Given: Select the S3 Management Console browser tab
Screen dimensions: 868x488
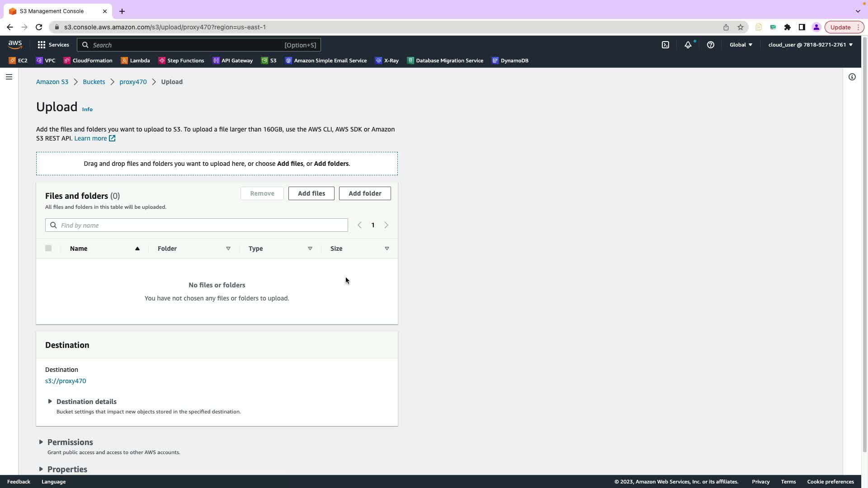Looking at the screenshot, I should click(x=52, y=11).
